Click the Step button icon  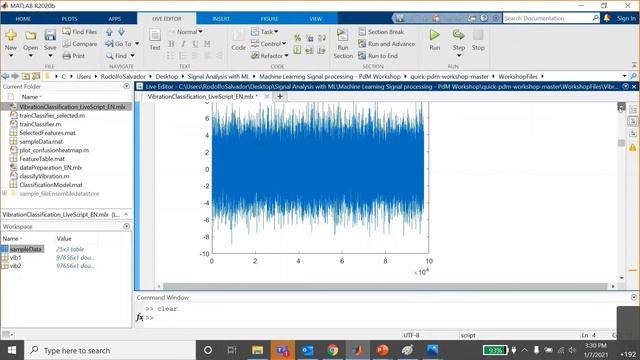459,35
